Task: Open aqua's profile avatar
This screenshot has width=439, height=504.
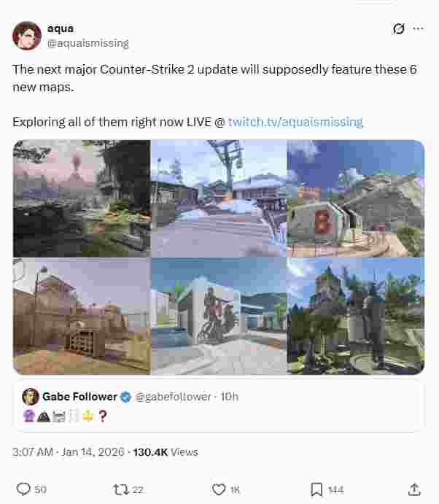Action: pos(27,36)
